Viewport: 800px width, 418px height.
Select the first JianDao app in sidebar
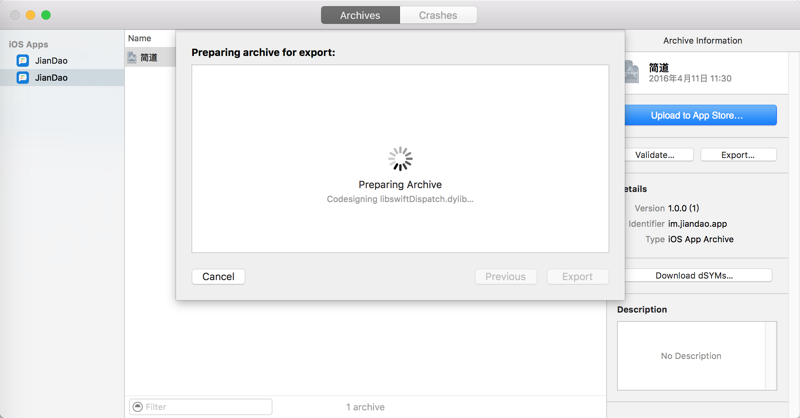(62, 60)
